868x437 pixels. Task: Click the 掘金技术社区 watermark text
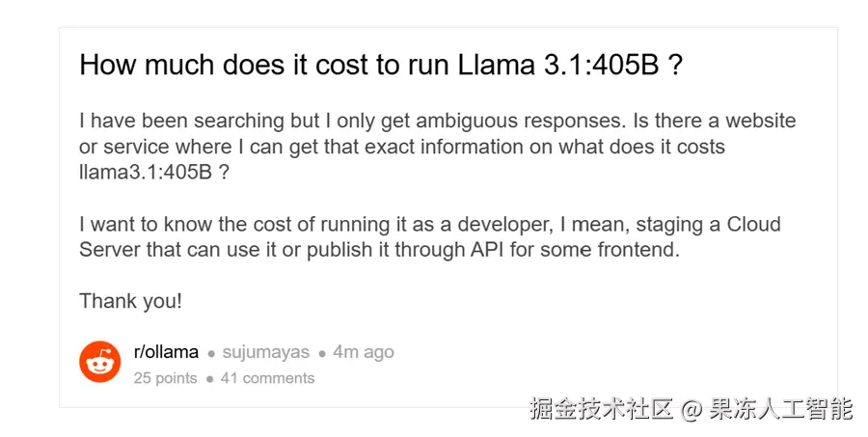(x=601, y=409)
